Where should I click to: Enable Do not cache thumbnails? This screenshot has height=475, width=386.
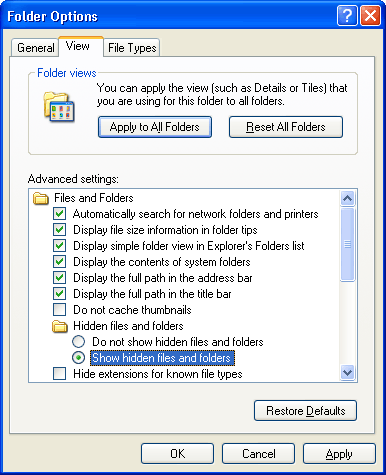(x=60, y=310)
